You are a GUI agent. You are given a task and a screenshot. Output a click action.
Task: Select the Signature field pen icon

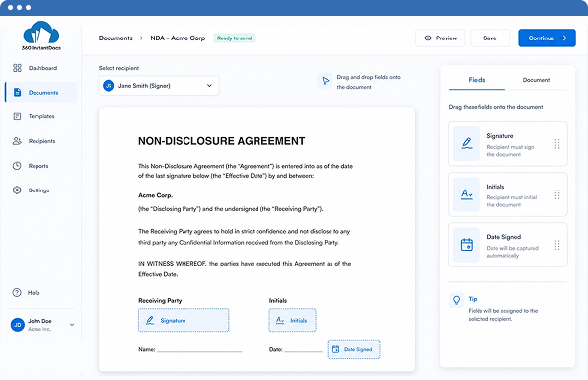[466, 144]
